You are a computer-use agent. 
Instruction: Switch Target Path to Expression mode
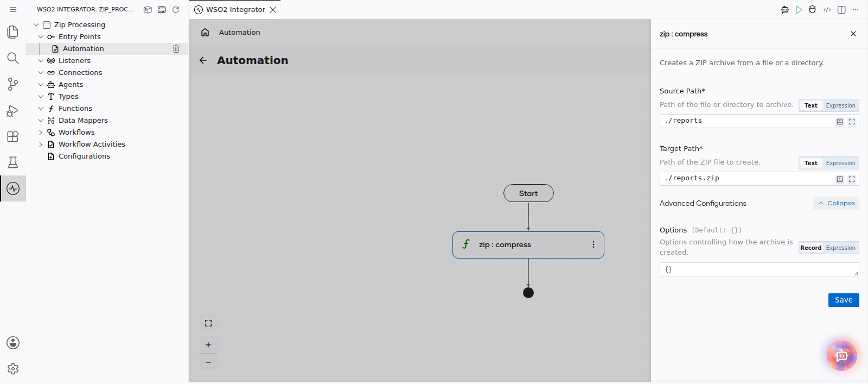click(841, 163)
